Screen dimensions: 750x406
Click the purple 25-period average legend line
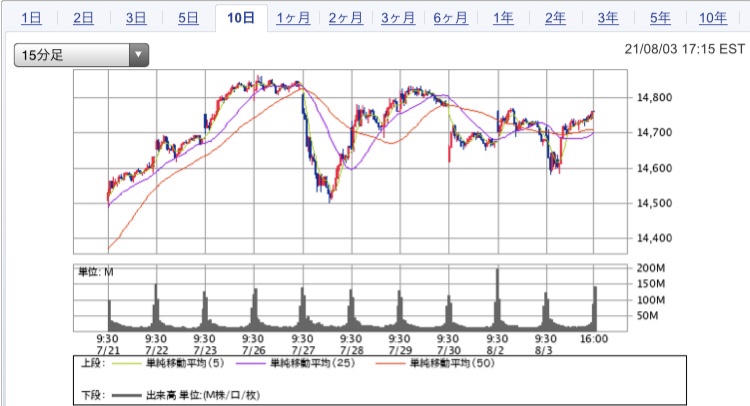pyautogui.click(x=251, y=364)
